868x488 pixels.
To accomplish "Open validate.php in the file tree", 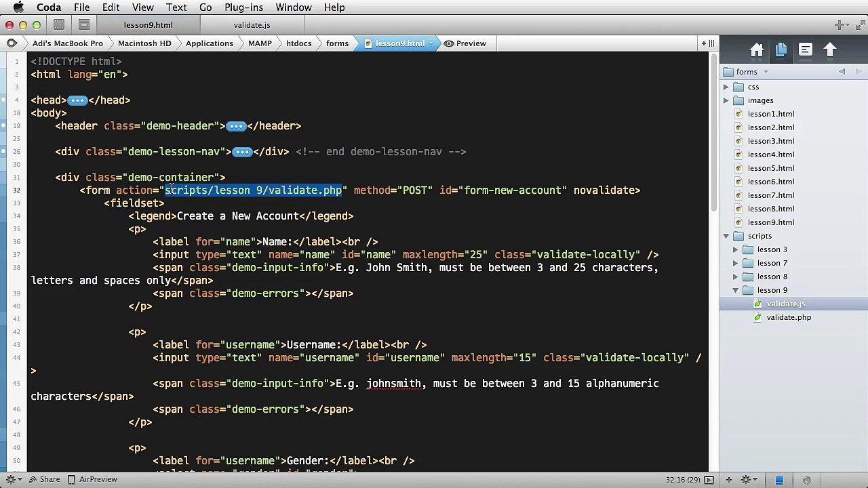I will tap(788, 317).
